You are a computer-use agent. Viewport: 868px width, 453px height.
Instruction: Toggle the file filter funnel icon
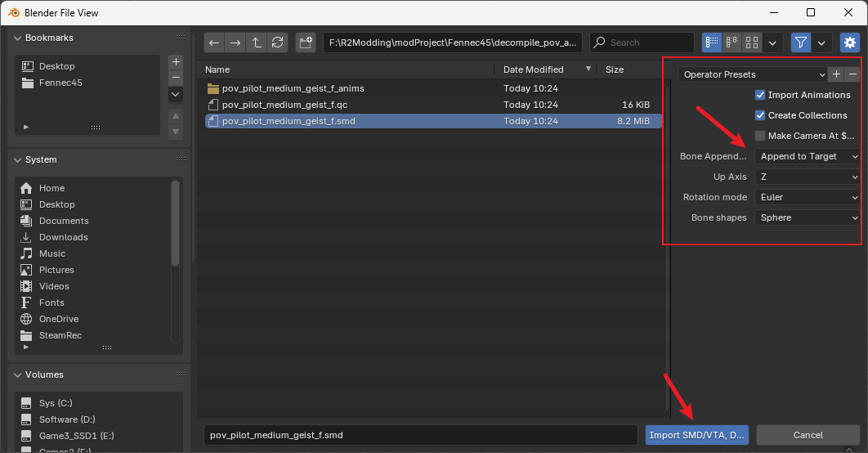click(x=801, y=43)
